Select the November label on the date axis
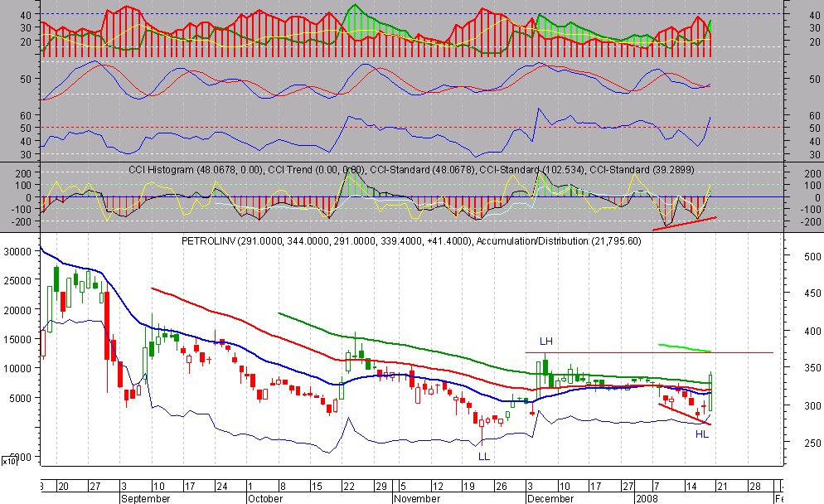 pos(416,499)
